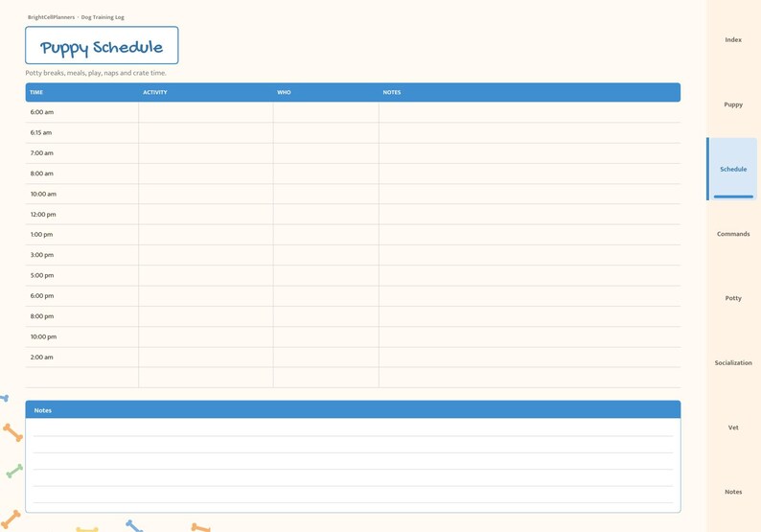The width and height of the screenshot is (761, 532).
Task: Click the Activity cell for 6:00 am
Action: coord(206,112)
